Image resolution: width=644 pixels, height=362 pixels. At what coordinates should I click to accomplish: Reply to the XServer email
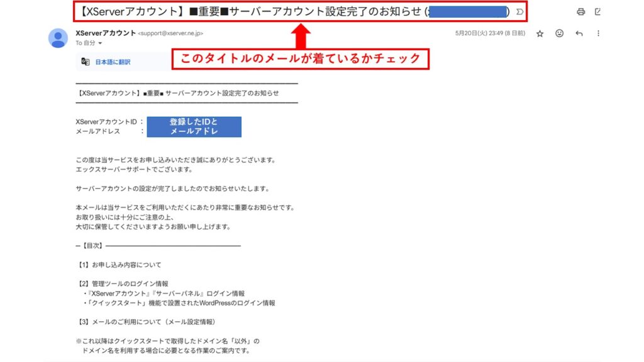coord(579,33)
